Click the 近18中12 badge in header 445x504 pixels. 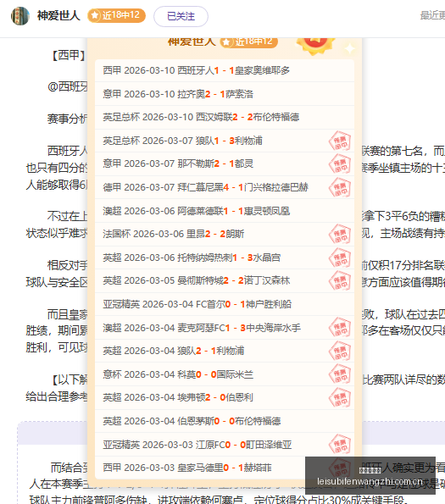116,15
